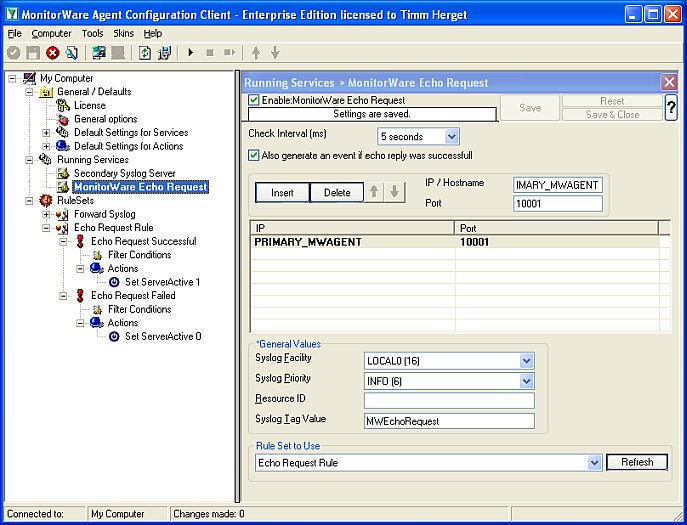Collapse the Echo Request Rule node
687x525 pixels.
tap(46, 228)
